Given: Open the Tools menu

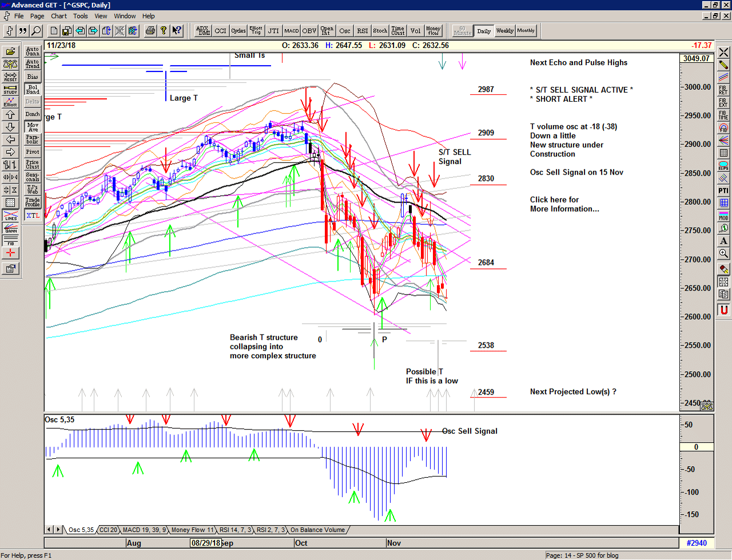Looking at the screenshot, I should pos(81,16).
